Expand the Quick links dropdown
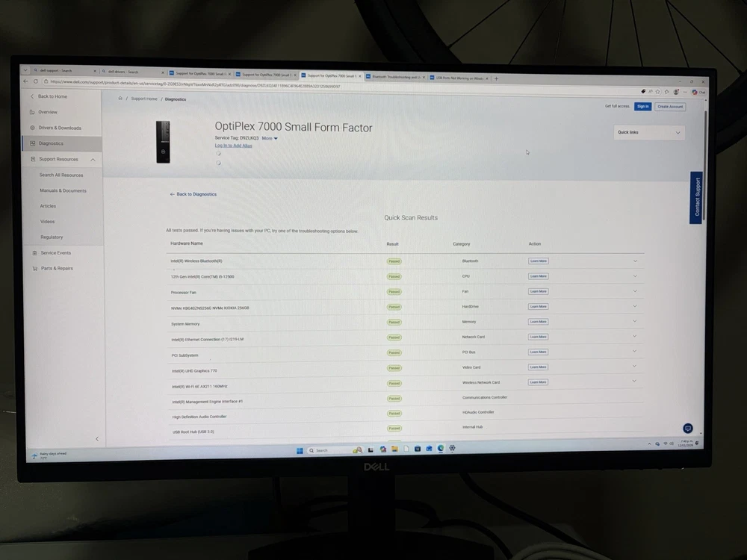 click(648, 132)
